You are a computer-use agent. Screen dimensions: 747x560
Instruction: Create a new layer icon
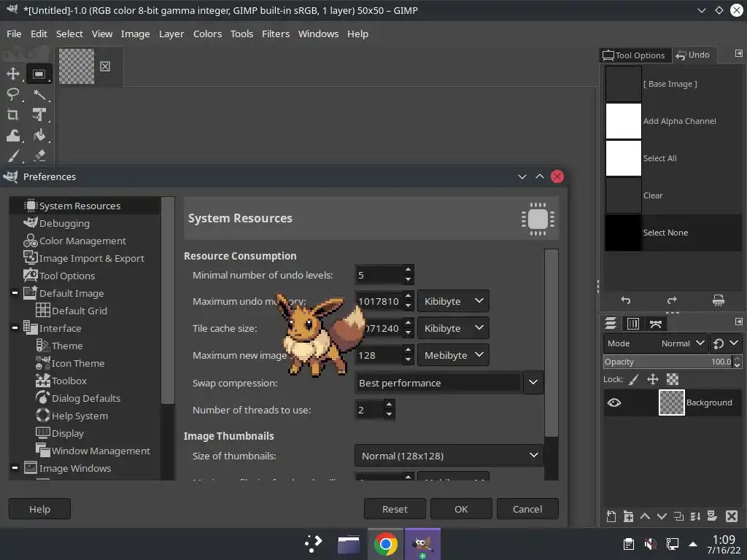611,516
